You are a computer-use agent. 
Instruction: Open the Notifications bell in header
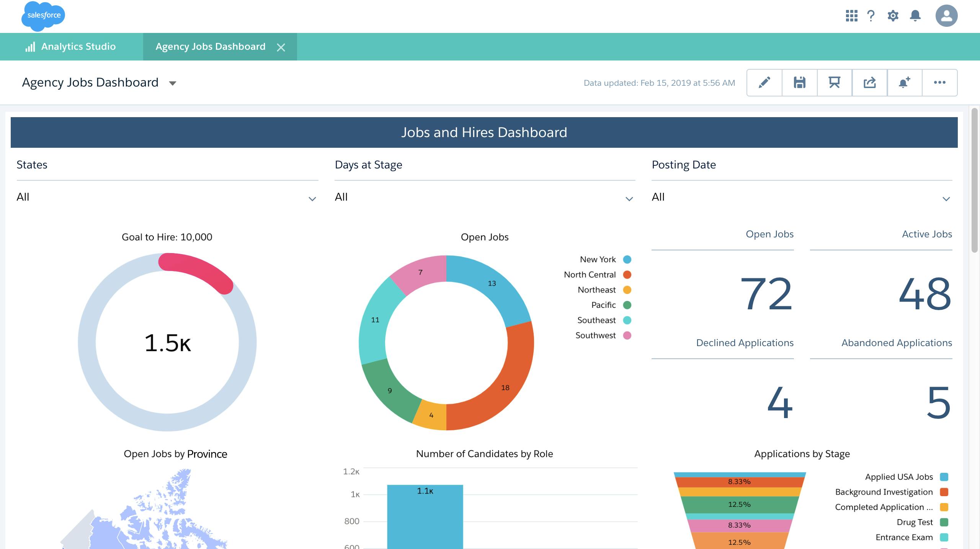pyautogui.click(x=915, y=16)
